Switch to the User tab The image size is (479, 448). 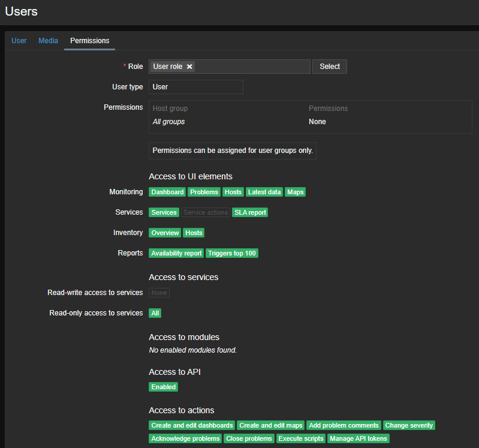pos(19,41)
